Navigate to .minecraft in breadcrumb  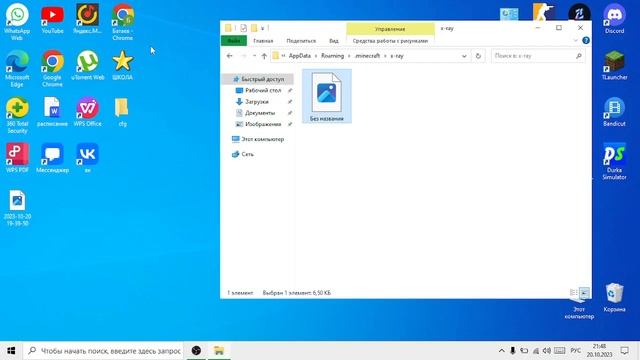click(367, 56)
